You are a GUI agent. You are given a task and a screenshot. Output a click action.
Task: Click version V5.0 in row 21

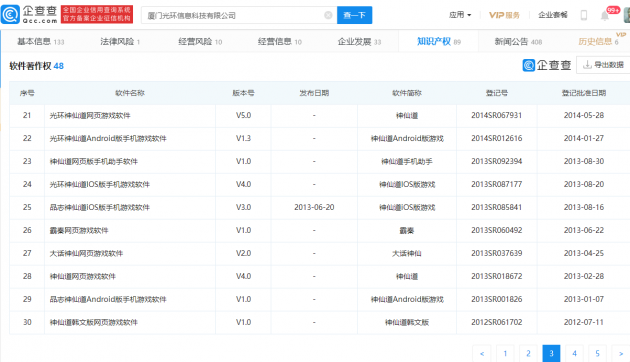pyautogui.click(x=243, y=115)
